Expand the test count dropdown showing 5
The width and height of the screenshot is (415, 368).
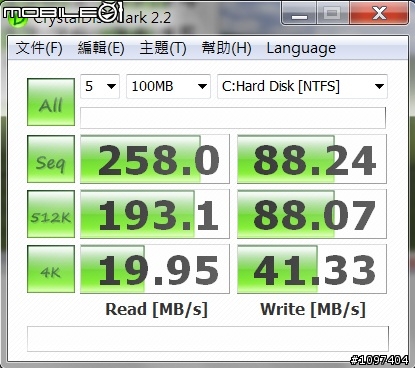pos(100,86)
